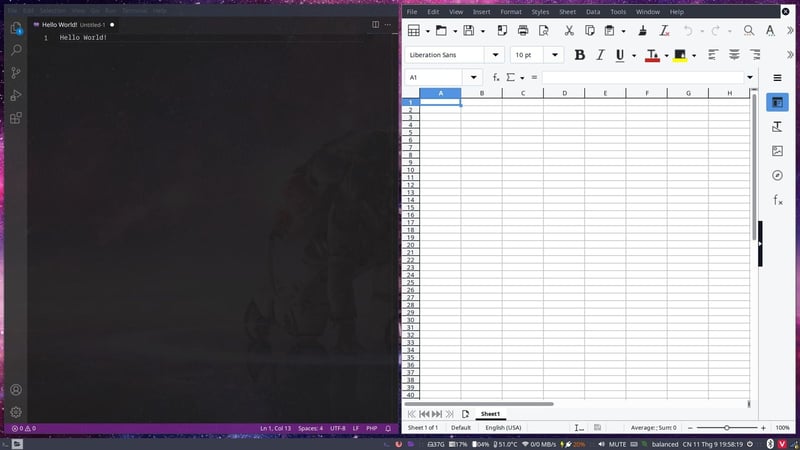Open the Extensions panel in the activity bar
The height and width of the screenshot is (450, 800).
pyautogui.click(x=16, y=119)
